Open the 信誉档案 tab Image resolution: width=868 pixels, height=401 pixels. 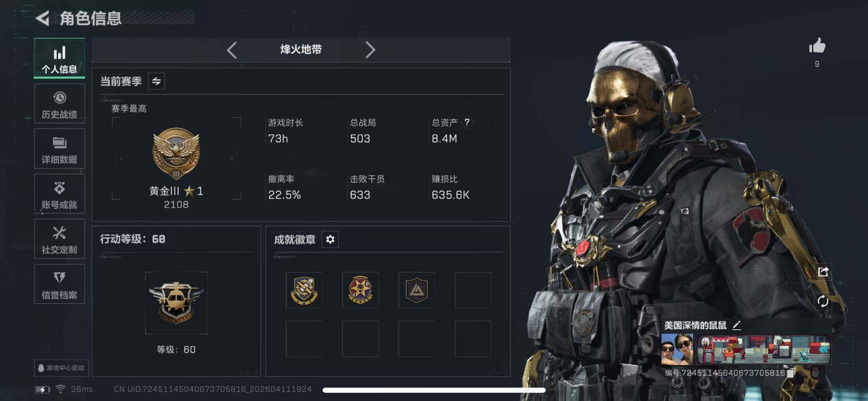click(x=60, y=284)
